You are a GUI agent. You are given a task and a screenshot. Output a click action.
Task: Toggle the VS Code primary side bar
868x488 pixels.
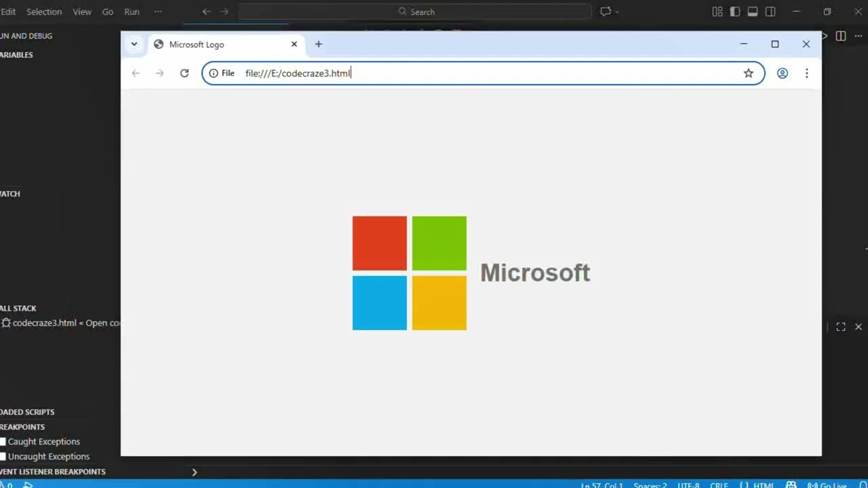735,12
